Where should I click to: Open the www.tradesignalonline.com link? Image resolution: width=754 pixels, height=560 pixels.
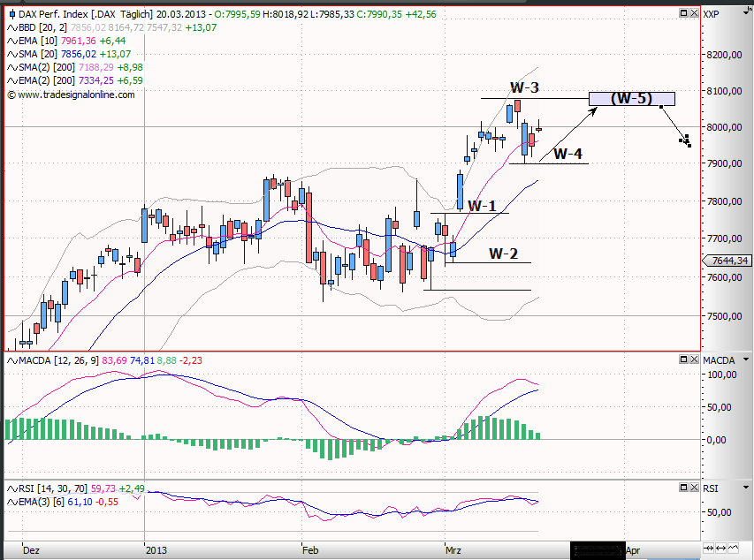click(75, 95)
